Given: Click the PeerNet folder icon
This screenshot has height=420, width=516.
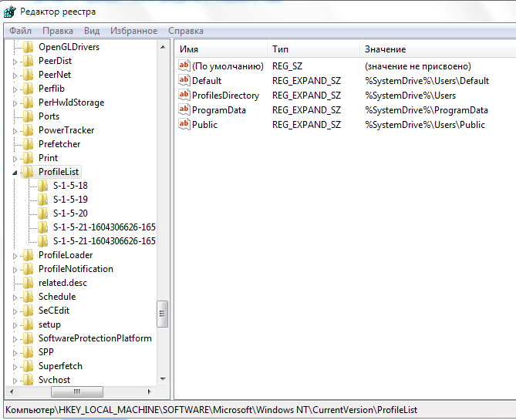Looking at the screenshot, I should [29, 75].
